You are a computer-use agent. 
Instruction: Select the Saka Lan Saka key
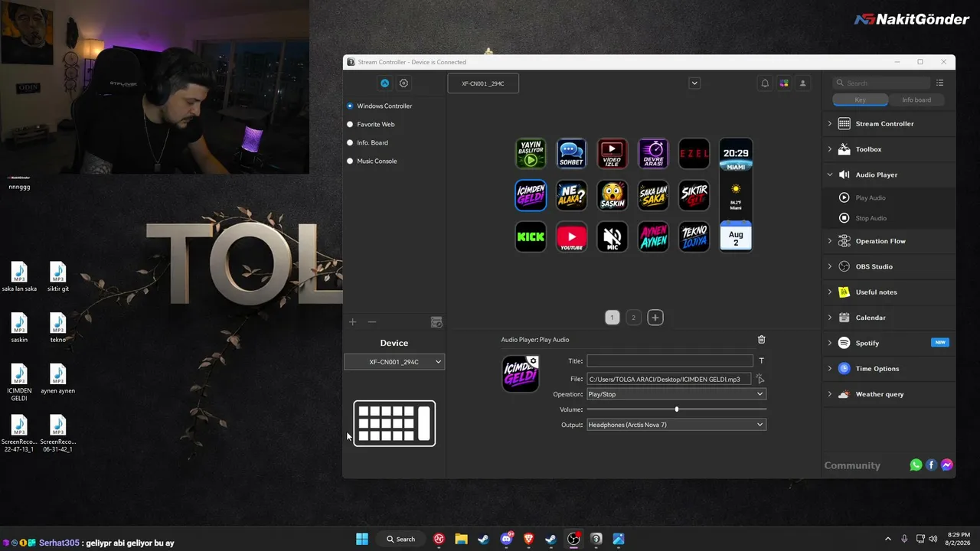pos(653,195)
